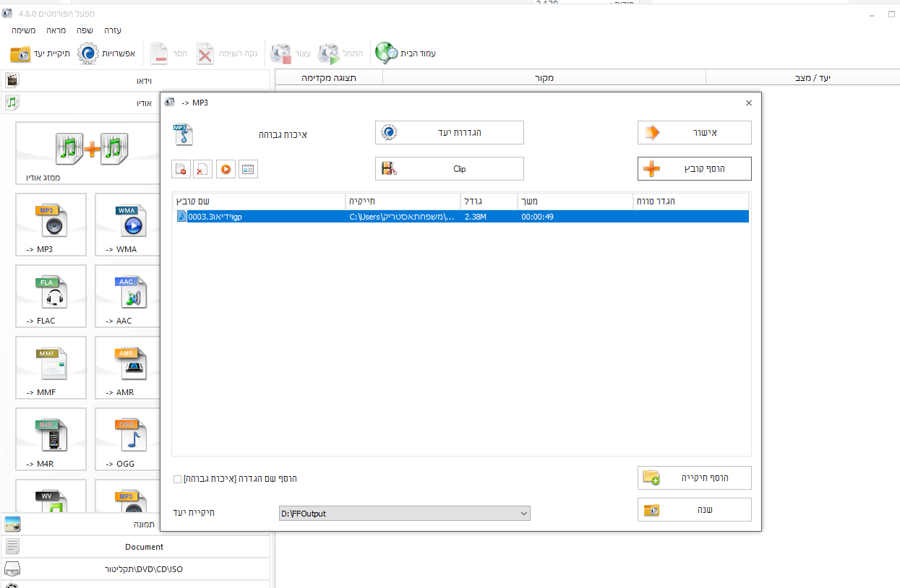The width and height of the screenshot is (900, 588).
Task: Click the 00:00:49 duration cell
Action: coord(537,217)
